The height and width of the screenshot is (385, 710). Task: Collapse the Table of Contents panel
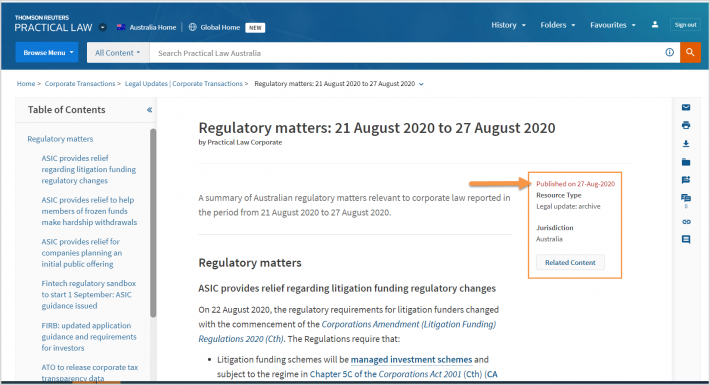pyautogui.click(x=149, y=110)
